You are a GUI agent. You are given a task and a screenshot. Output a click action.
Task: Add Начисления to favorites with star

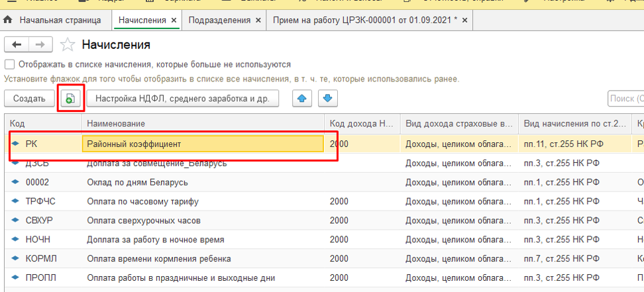tap(68, 45)
